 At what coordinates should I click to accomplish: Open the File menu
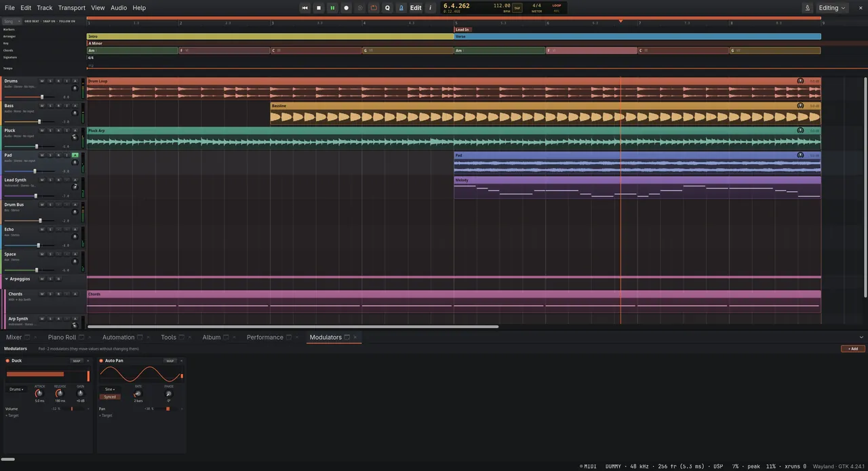coord(9,8)
